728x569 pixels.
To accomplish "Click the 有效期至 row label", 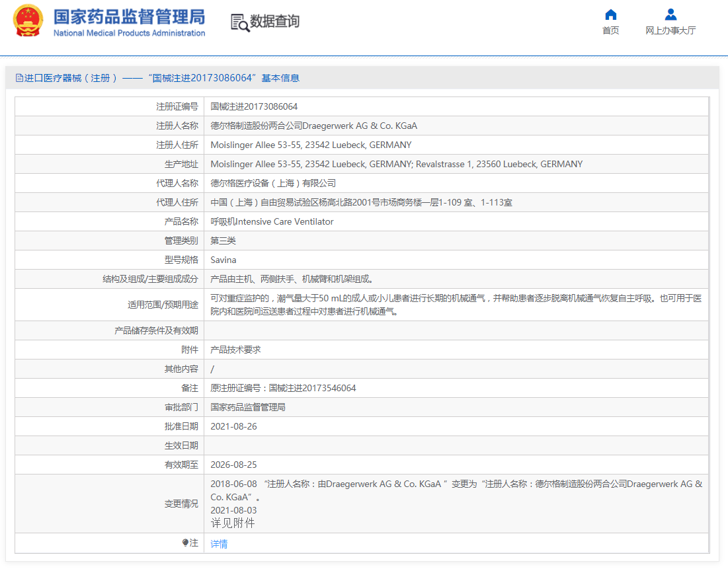I will (x=181, y=465).
